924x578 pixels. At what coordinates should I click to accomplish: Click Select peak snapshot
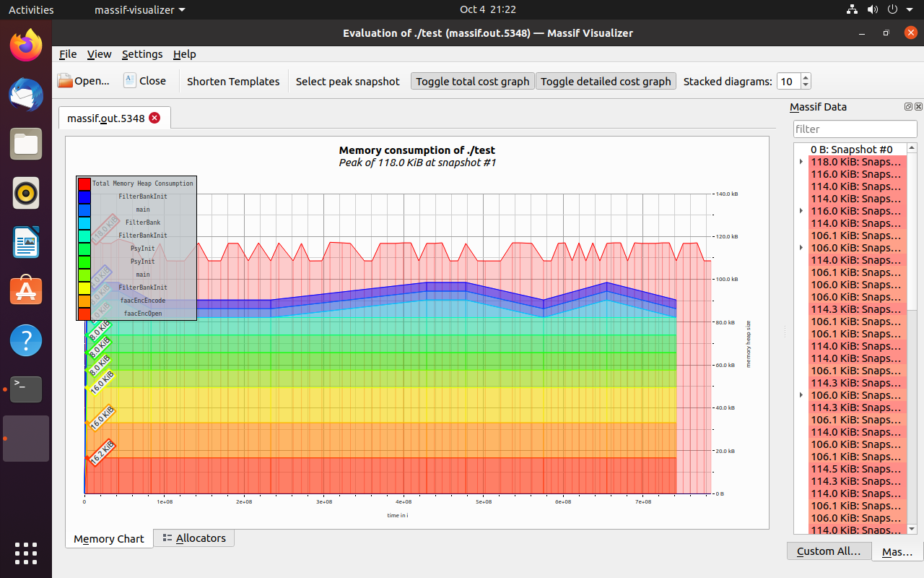click(x=347, y=81)
